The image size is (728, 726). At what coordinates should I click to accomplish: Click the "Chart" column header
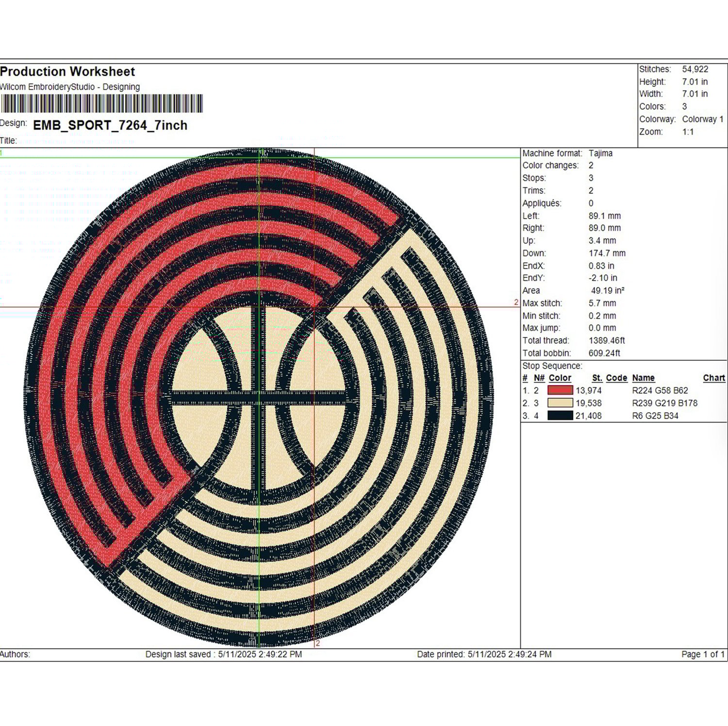click(x=714, y=378)
